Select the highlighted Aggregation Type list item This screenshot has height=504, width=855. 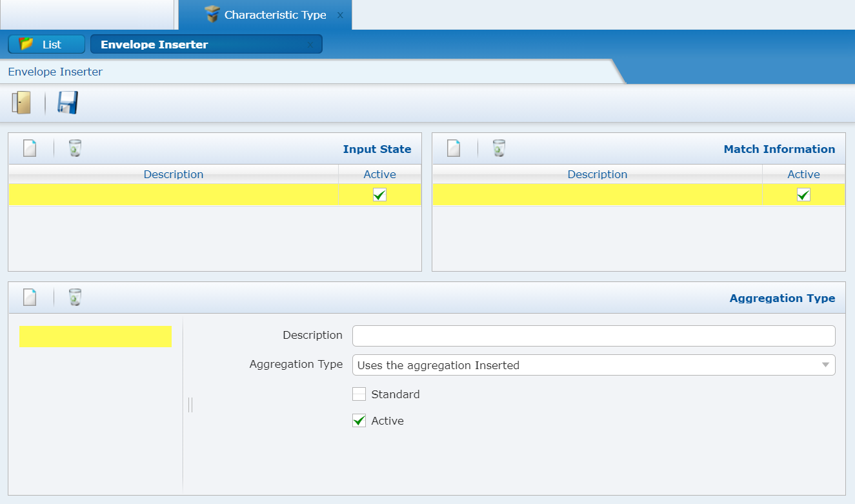96,337
